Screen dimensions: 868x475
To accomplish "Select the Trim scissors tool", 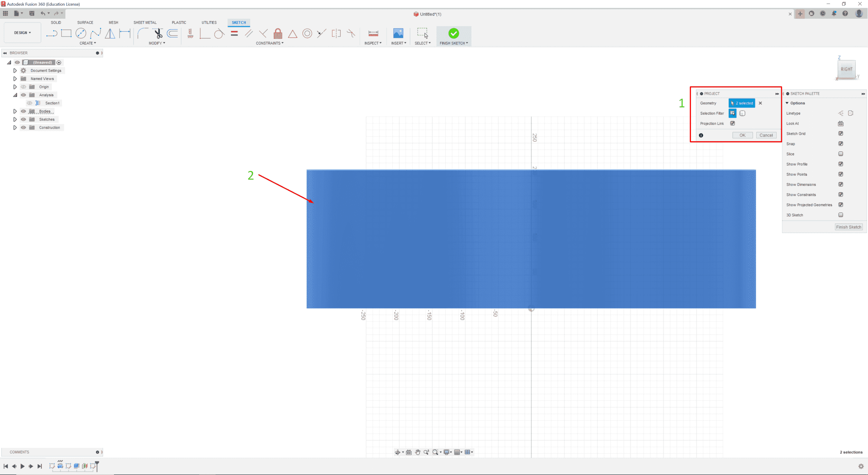I will click(158, 33).
